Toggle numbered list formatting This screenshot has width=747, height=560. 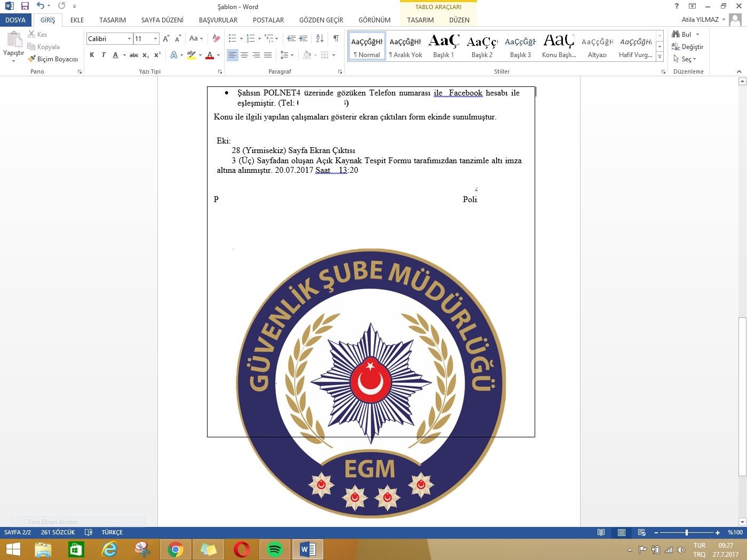click(250, 38)
